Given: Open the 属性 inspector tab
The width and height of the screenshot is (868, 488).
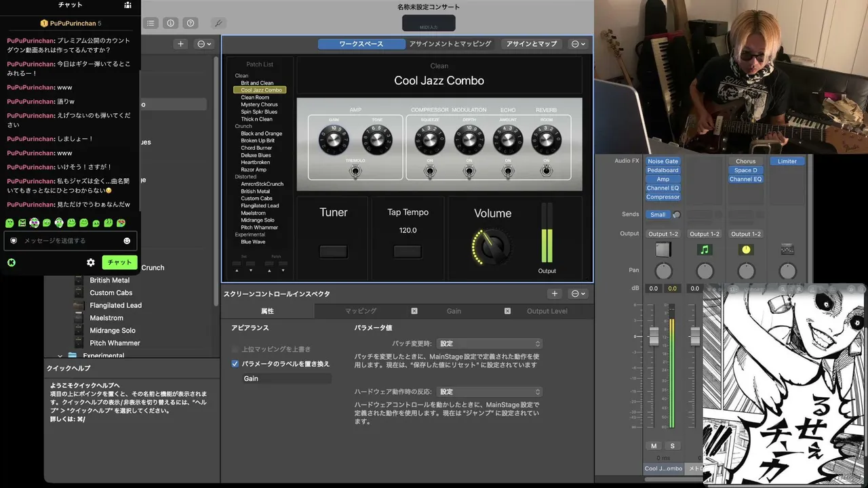Looking at the screenshot, I should 267,311.
